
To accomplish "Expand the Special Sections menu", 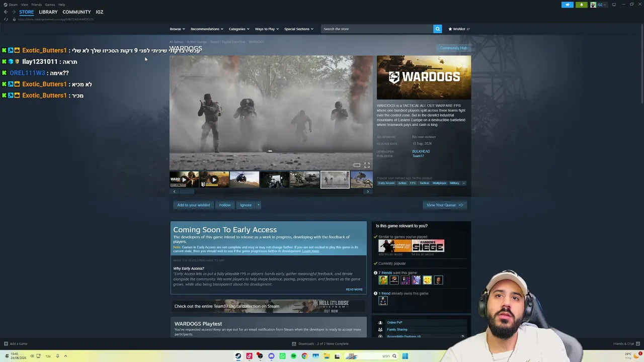I will click(299, 29).
